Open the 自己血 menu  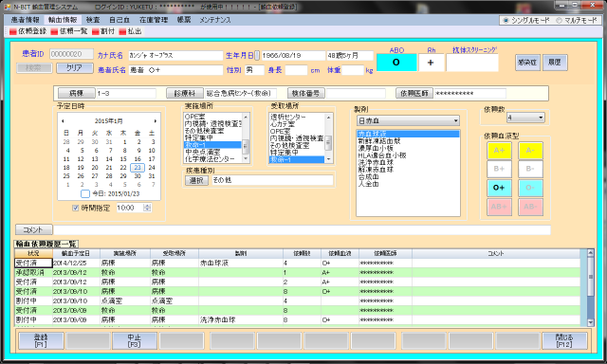pyautogui.click(x=120, y=20)
